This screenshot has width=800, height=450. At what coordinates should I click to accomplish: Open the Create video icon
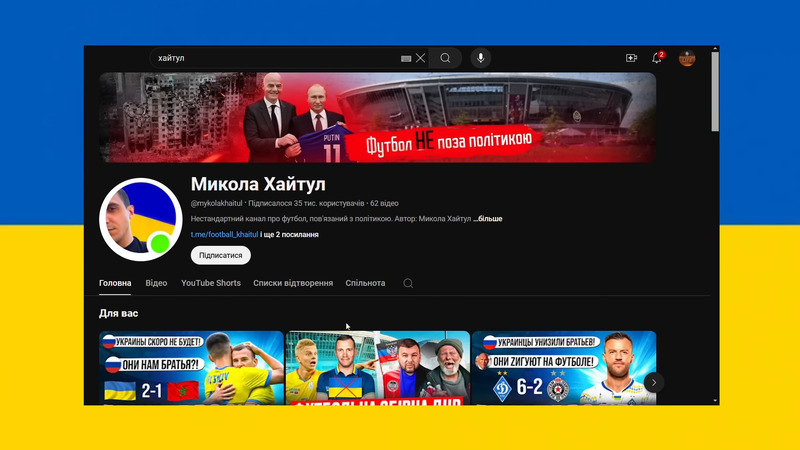point(631,58)
